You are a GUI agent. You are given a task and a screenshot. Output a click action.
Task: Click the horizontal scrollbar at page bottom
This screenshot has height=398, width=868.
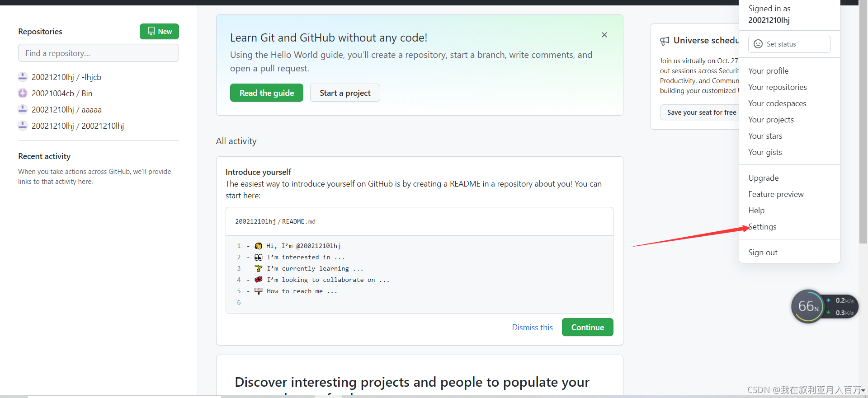click(x=124, y=397)
